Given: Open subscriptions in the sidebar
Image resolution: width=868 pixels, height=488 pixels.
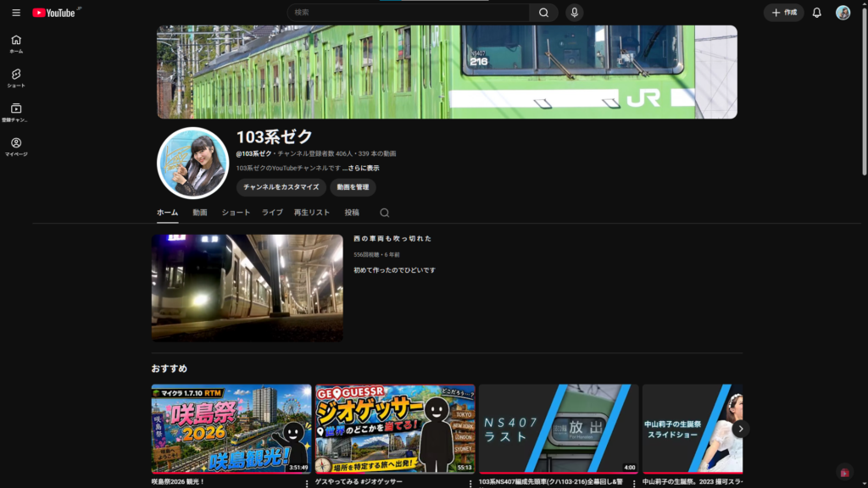Looking at the screenshot, I should tap(16, 113).
